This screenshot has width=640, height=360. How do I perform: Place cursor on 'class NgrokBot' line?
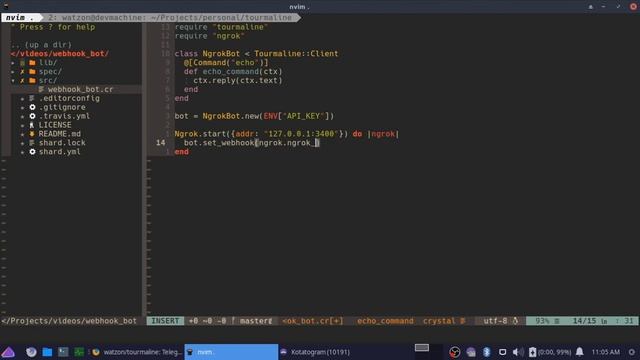[x=256, y=54]
